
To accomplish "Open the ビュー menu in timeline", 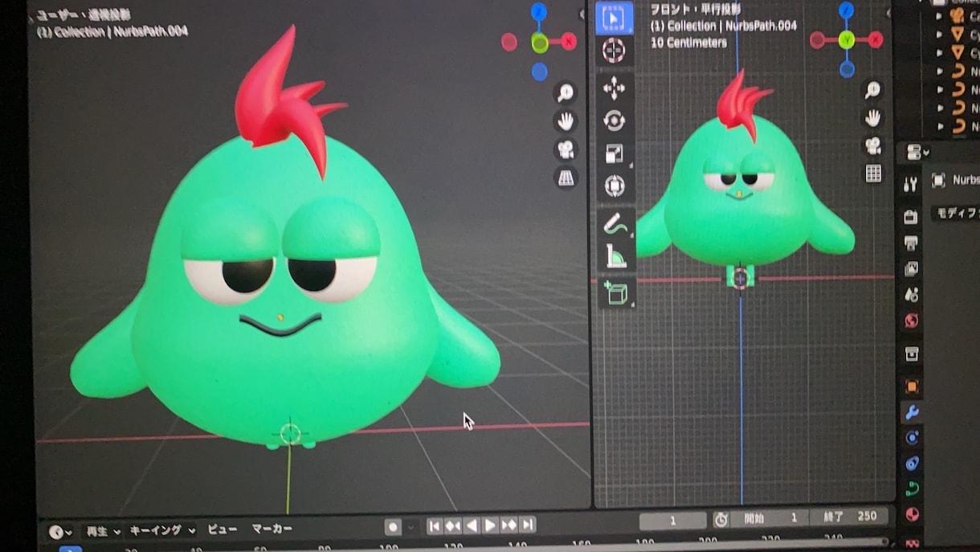I will click(223, 530).
